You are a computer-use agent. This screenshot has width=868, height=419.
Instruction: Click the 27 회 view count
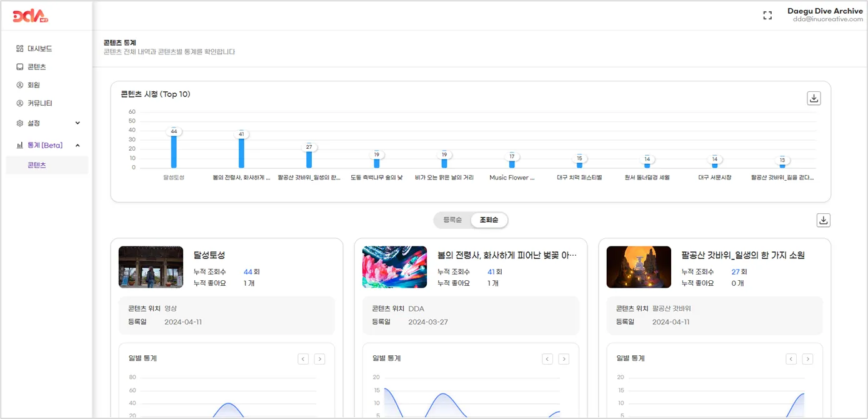pos(739,272)
